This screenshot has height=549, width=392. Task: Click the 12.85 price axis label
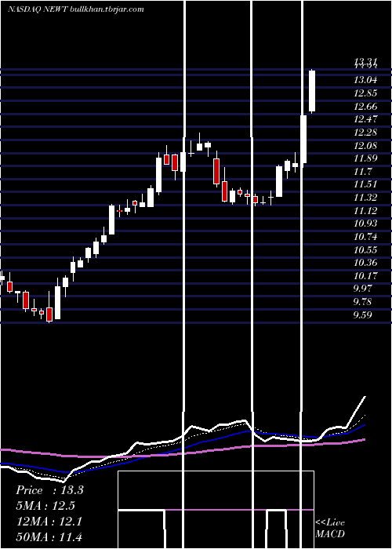365,93
